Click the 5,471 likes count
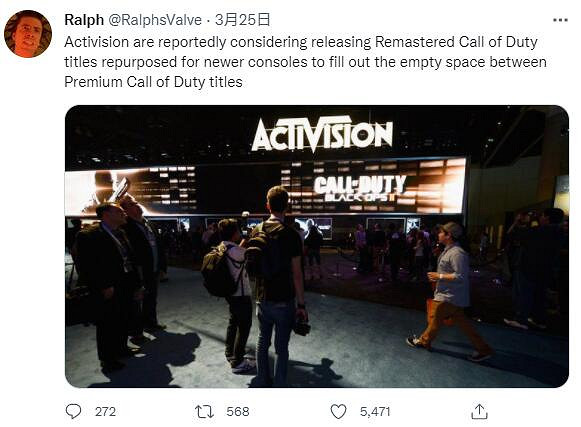581x427 pixels. pyautogui.click(x=375, y=411)
